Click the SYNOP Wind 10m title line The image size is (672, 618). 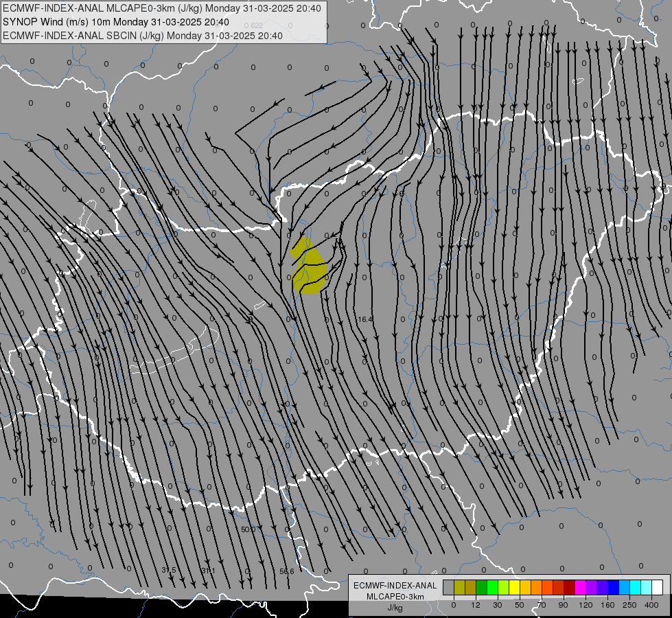(116, 22)
